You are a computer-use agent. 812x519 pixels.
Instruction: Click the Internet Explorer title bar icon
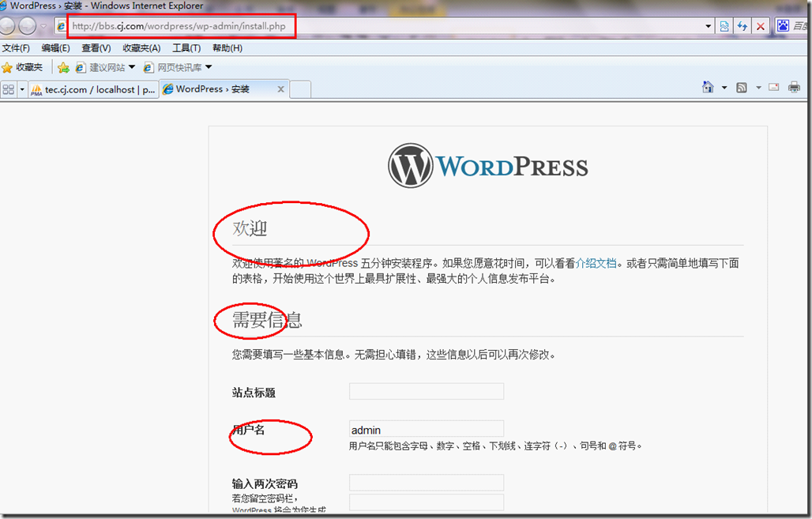(x=4, y=6)
